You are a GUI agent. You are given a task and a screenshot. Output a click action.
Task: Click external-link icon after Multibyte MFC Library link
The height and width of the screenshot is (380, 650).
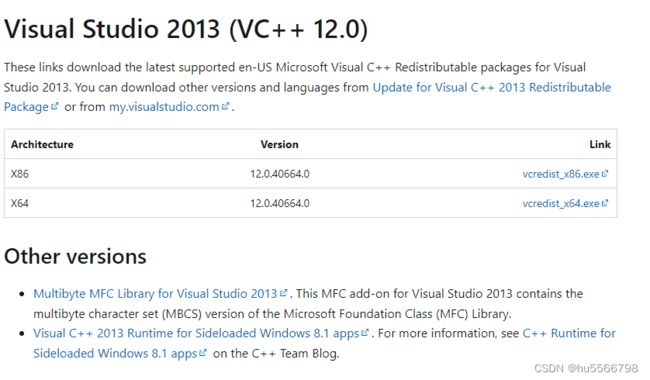pyautogui.click(x=283, y=293)
